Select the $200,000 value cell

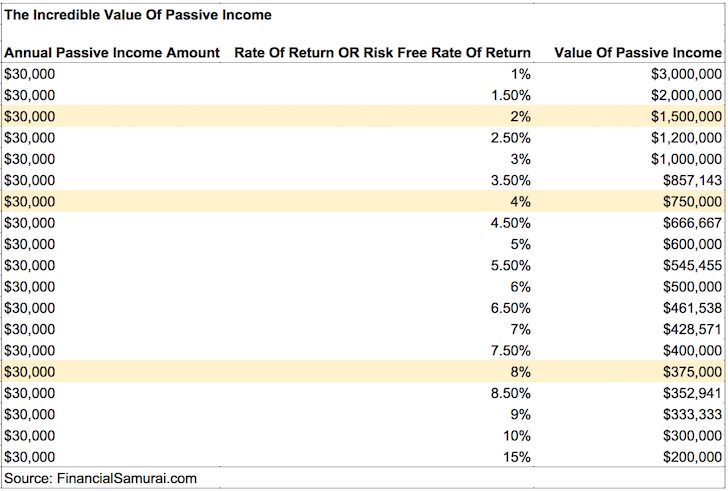pyautogui.click(x=692, y=456)
